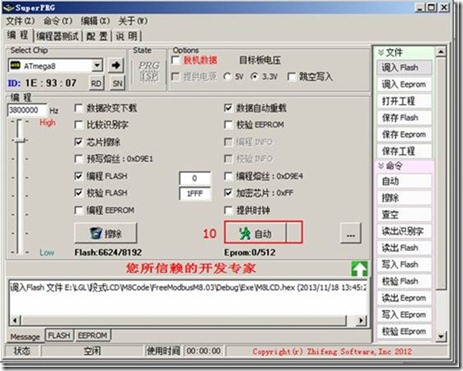Switch to the 说明 tab
Screen dimensions: 463x371
coord(126,36)
